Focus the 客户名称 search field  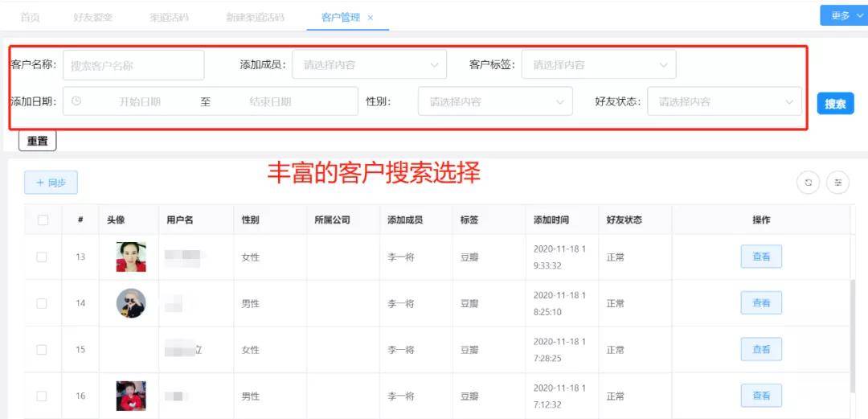[x=133, y=65]
